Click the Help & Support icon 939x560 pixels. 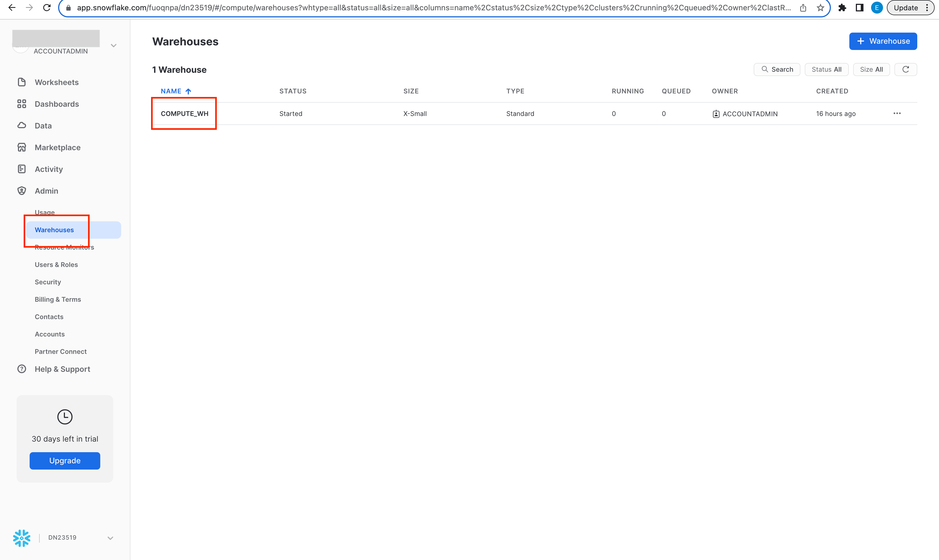[x=21, y=369]
